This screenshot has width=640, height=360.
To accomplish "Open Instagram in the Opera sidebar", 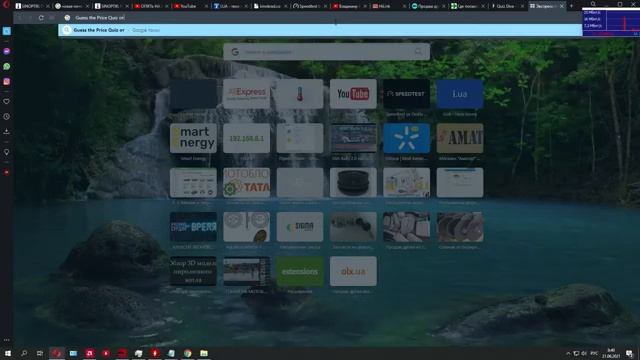I will click(7, 82).
